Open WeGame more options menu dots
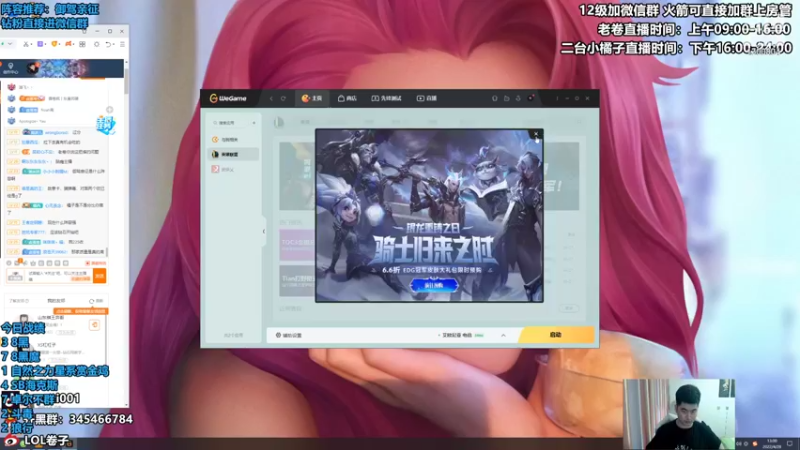This screenshot has height=450, width=800. [557, 98]
